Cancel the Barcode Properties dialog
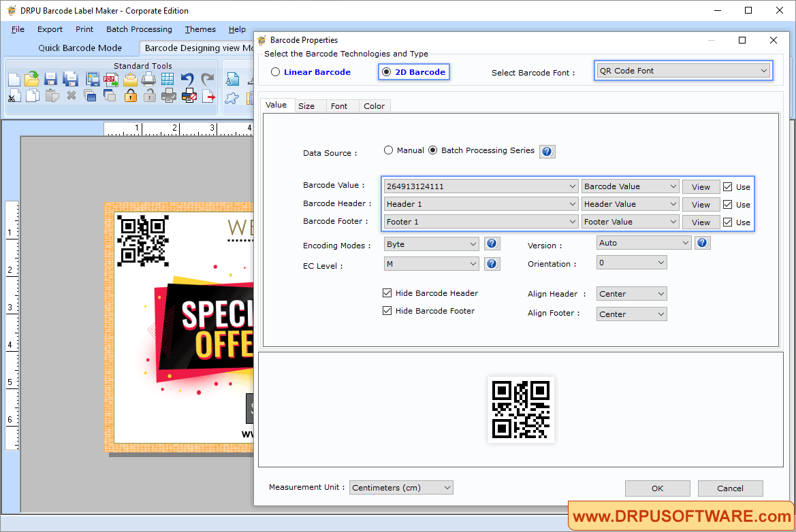The width and height of the screenshot is (796, 532). click(x=730, y=488)
